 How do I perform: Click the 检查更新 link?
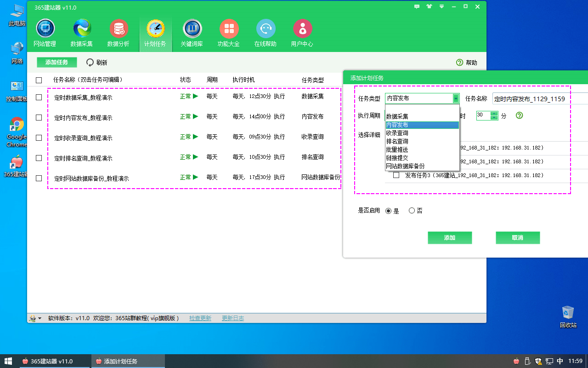pos(200,318)
